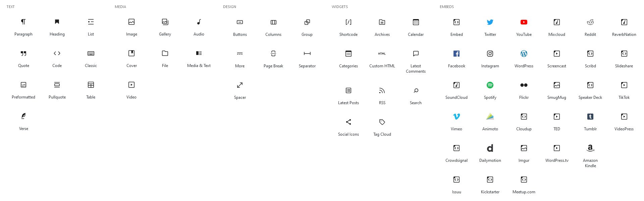This screenshot has width=644, height=201.
Task: Add a File block
Action: point(165,59)
